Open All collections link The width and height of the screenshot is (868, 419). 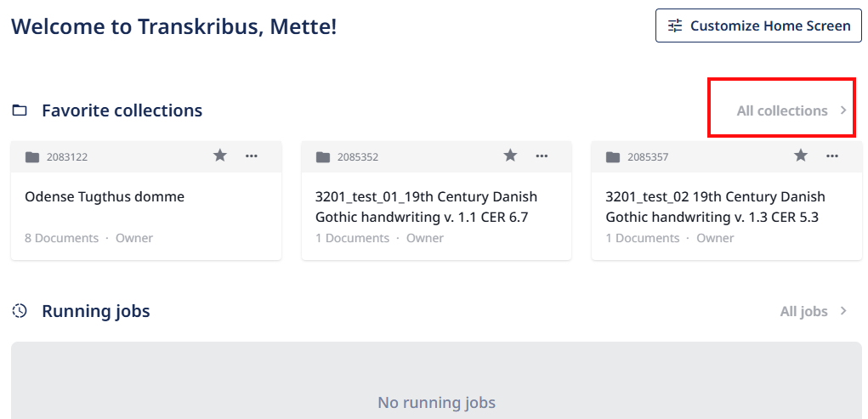tap(781, 110)
